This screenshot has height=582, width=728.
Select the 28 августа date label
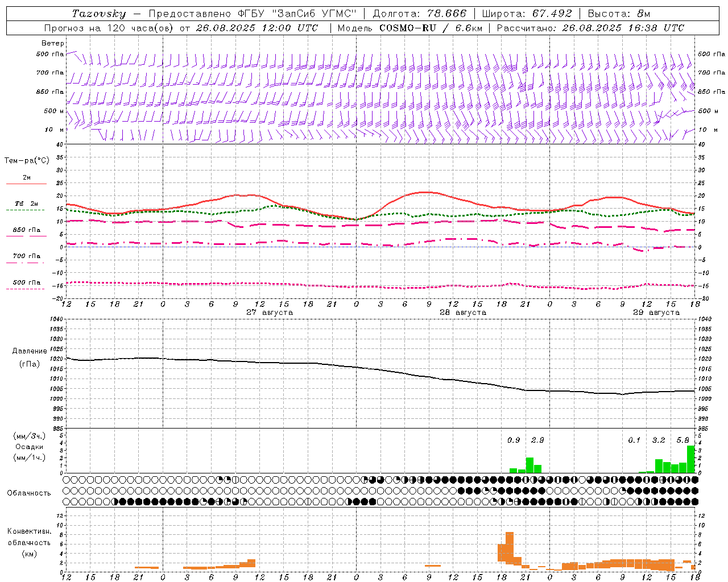(463, 313)
